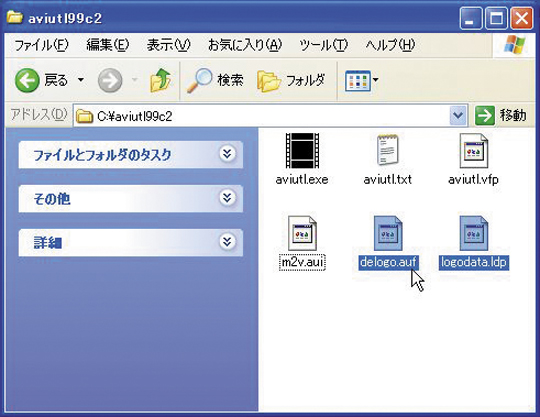Open the back history dropdown arrow
This screenshot has height=417, width=540.
(81, 80)
